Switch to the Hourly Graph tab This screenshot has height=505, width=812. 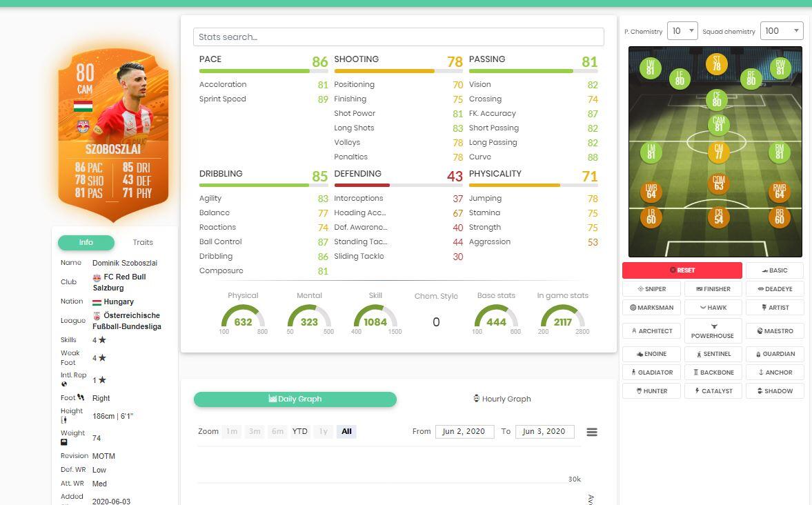coord(502,399)
